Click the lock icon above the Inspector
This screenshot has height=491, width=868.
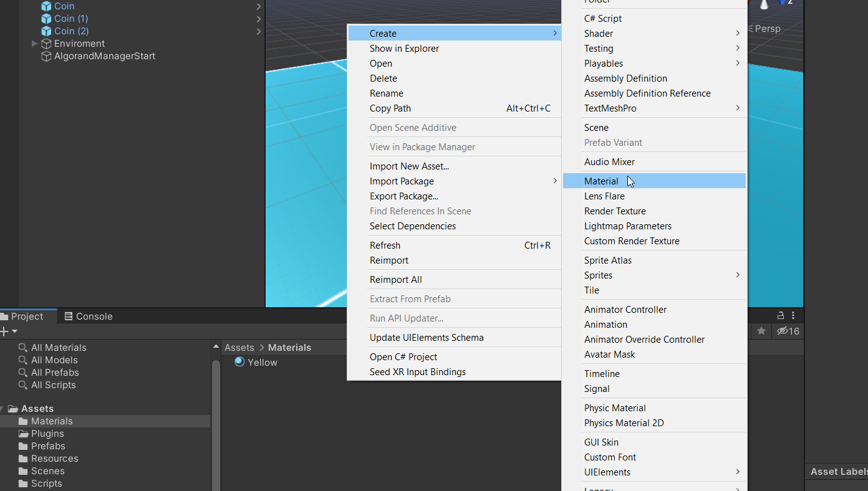(780, 315)
